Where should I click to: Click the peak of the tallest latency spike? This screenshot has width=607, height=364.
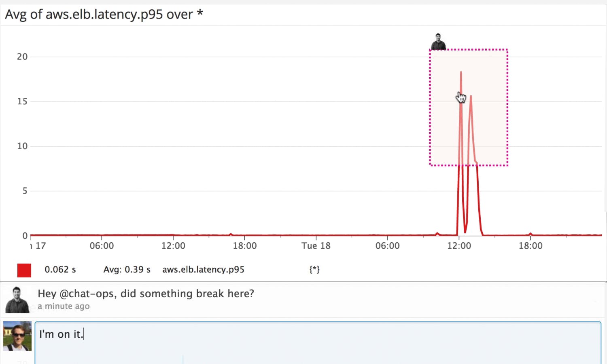(x=461, y=72)
